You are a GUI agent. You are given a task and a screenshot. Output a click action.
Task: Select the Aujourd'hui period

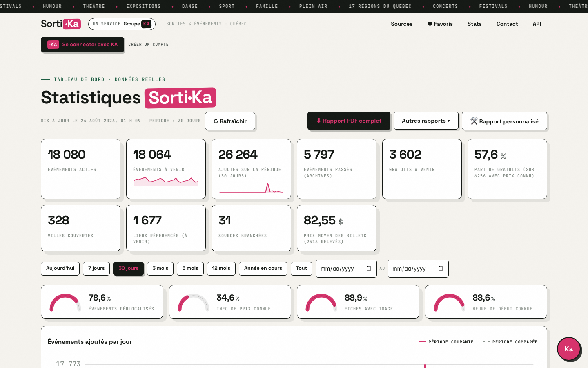[60, 269]
